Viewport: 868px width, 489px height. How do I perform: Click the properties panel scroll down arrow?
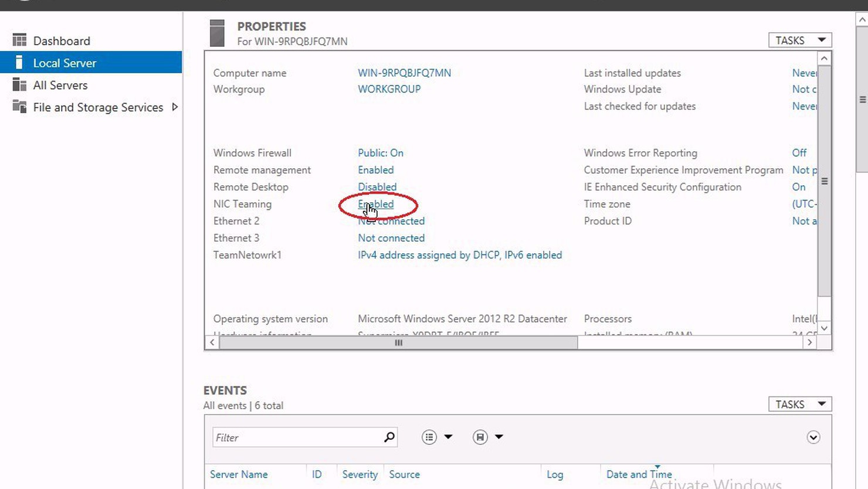(x=824, y=328)
